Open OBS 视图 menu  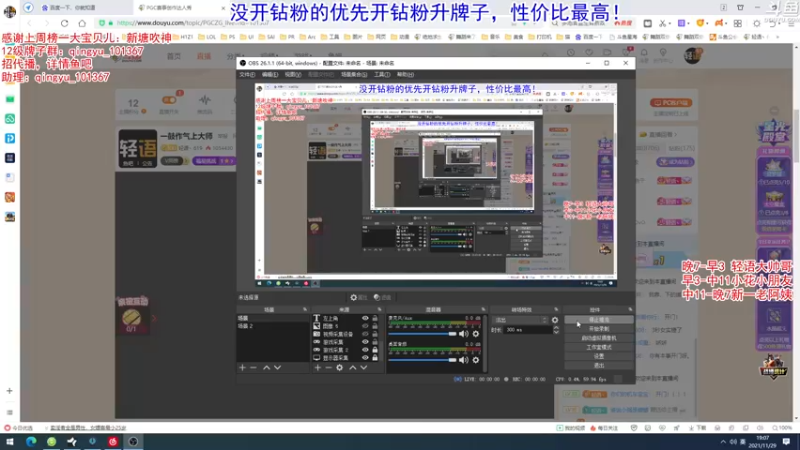pos(293,74)
